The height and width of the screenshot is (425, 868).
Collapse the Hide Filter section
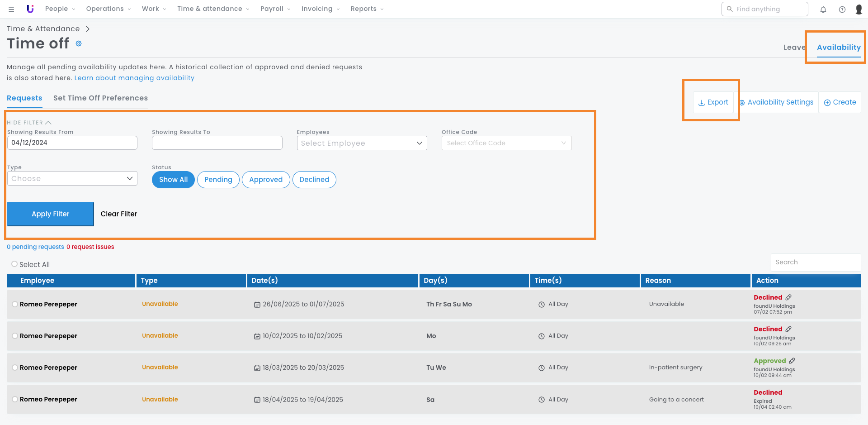point(29,123)
